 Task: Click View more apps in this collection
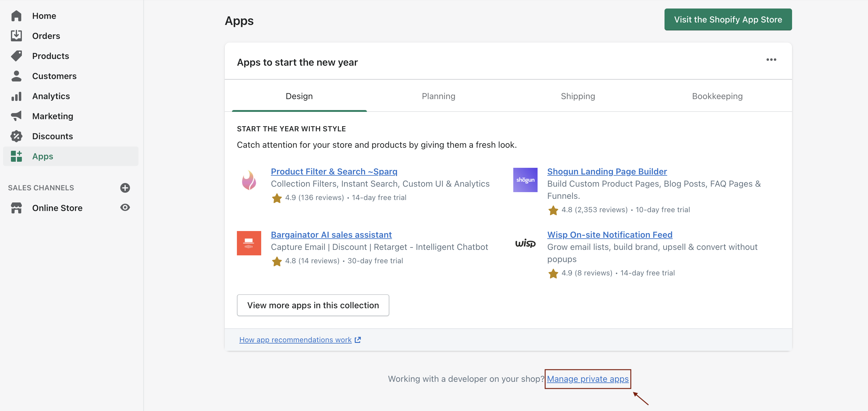(313, 305)
